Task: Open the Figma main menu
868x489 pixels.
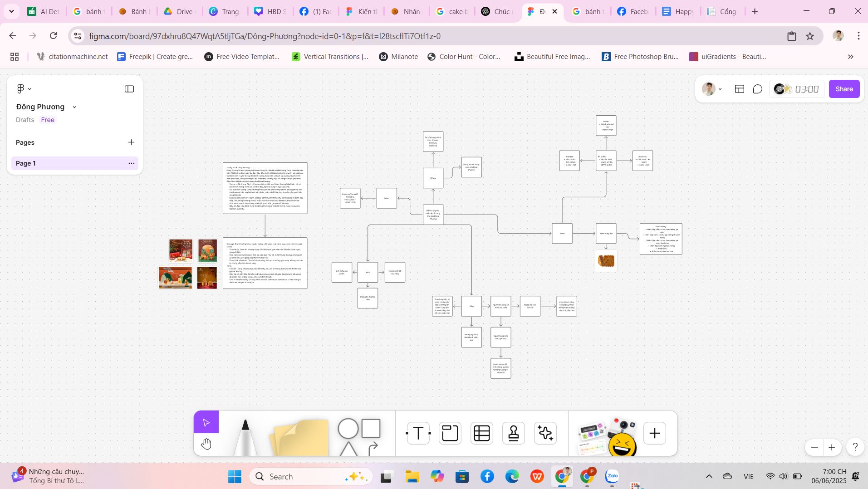Action: tap(24, 89)
